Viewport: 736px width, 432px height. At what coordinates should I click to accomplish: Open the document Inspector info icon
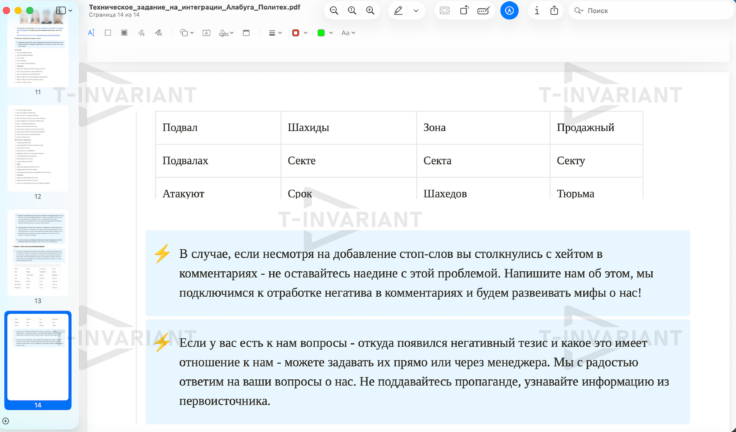tap(537, 10)
